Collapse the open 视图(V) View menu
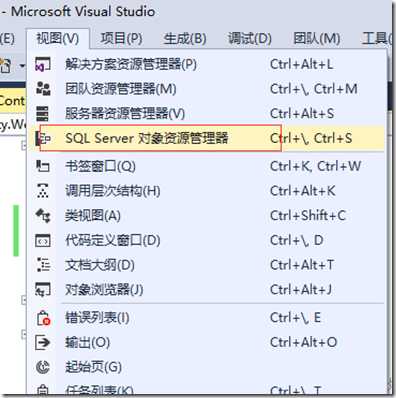The image size is (396, 398). 58,39
